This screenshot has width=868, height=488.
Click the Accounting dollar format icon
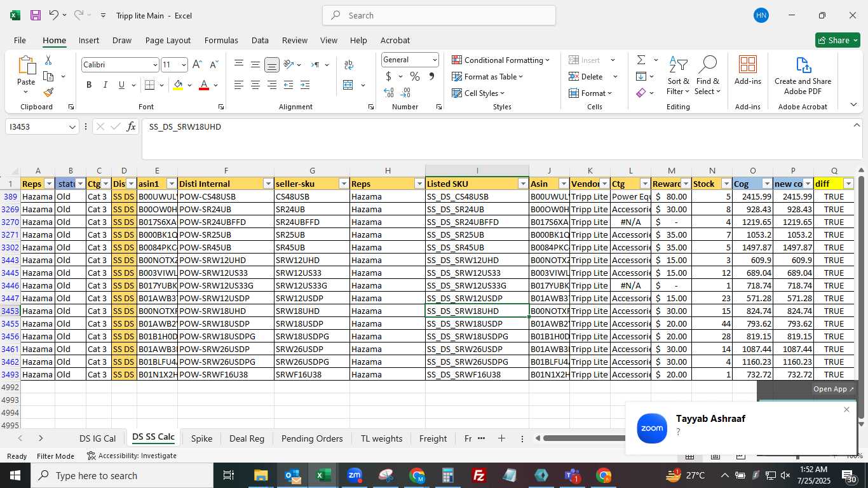pyautogui.click(x=389, y=77)
